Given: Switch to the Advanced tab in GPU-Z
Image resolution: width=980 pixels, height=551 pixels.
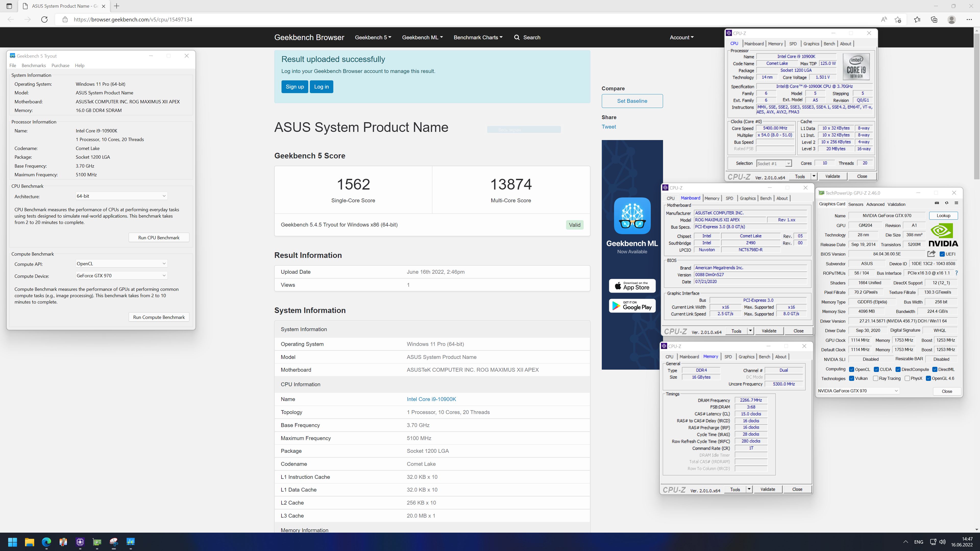Looking at the screenshot, I should tap(875, 204).
